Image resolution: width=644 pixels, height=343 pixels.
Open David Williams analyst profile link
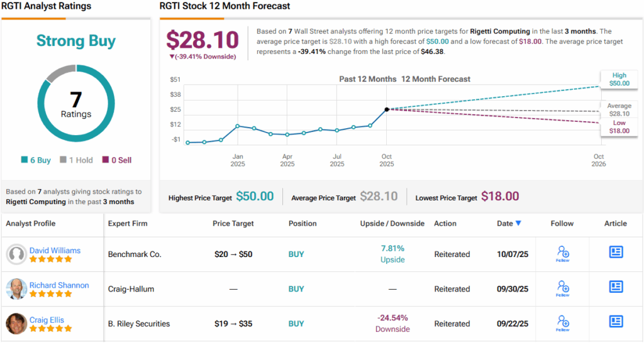(55, 250)
